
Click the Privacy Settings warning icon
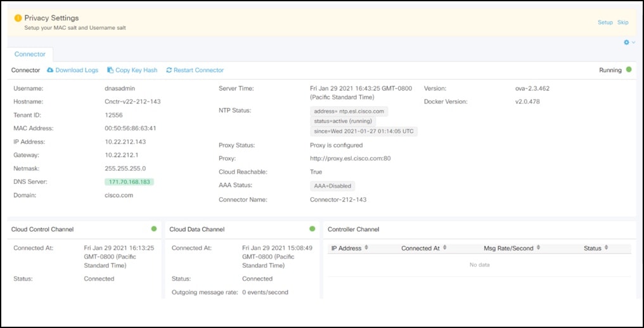[18, 18]
